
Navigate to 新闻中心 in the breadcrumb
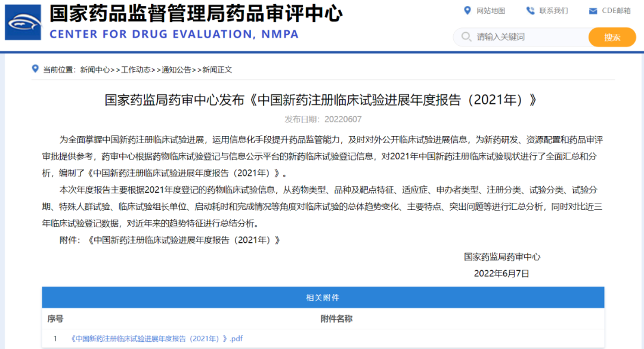coord(95,70)
